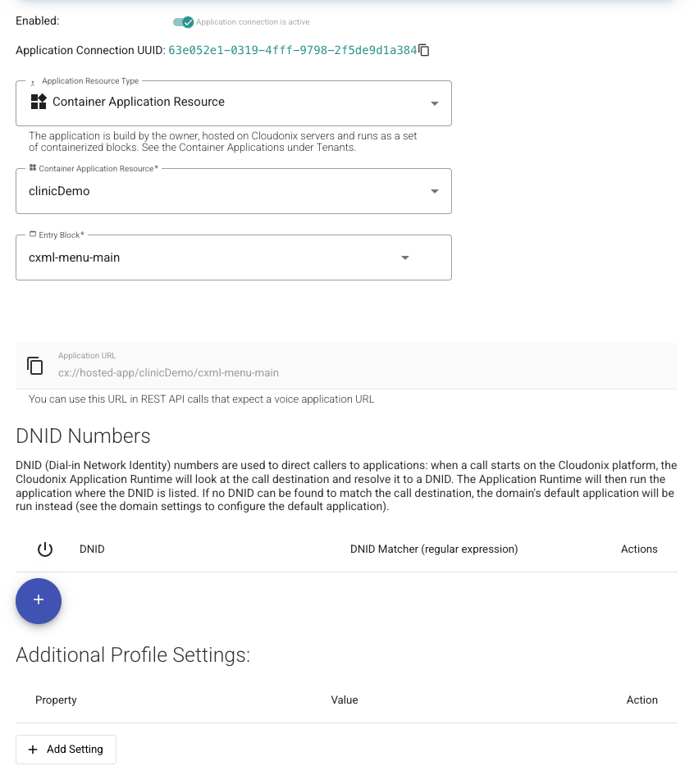Click the Value column header
The image size is (694, 784).
coord(345,700)
